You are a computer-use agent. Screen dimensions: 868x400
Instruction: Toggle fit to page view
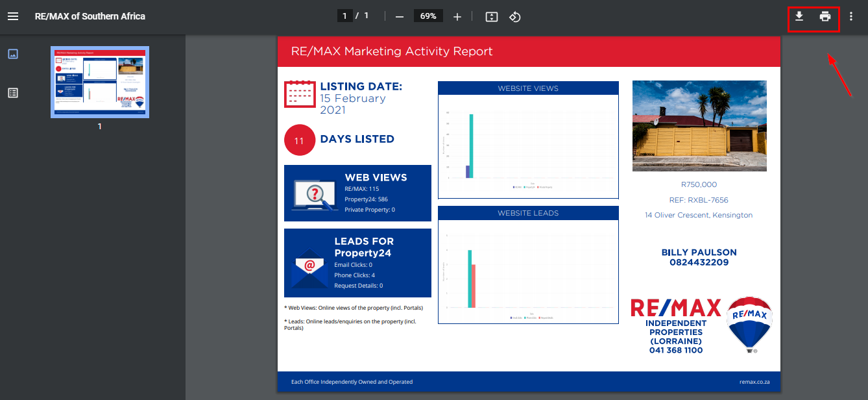click(492, 16)
